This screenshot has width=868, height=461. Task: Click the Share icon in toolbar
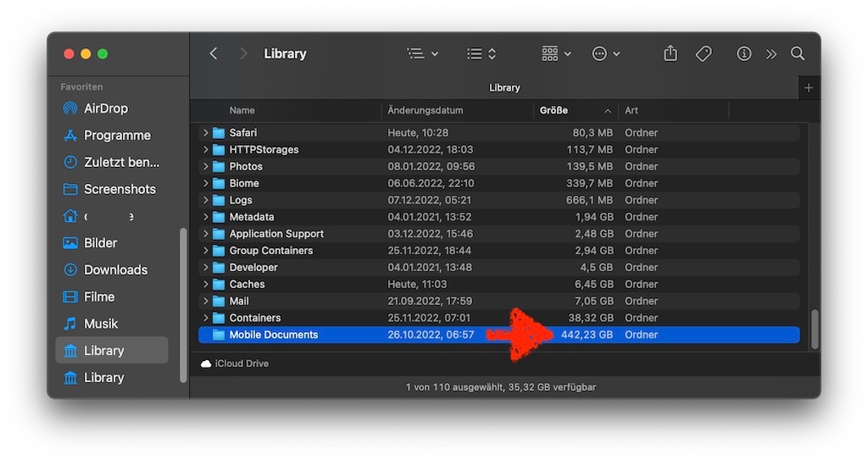pyautogui.click(x=670, y=53)
